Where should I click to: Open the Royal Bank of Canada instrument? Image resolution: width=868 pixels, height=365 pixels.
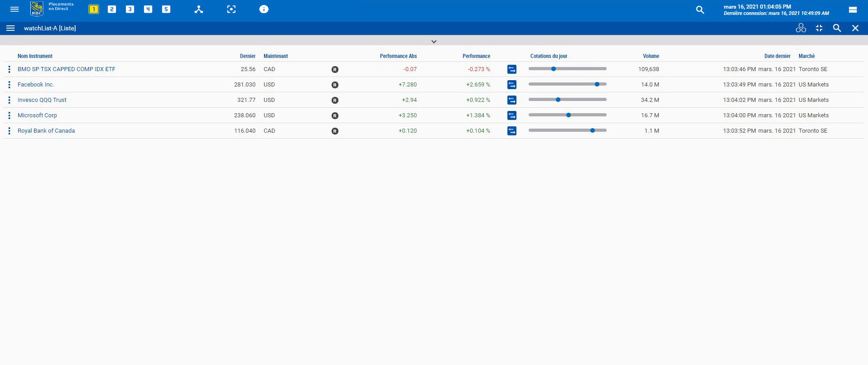pos(46,131)
